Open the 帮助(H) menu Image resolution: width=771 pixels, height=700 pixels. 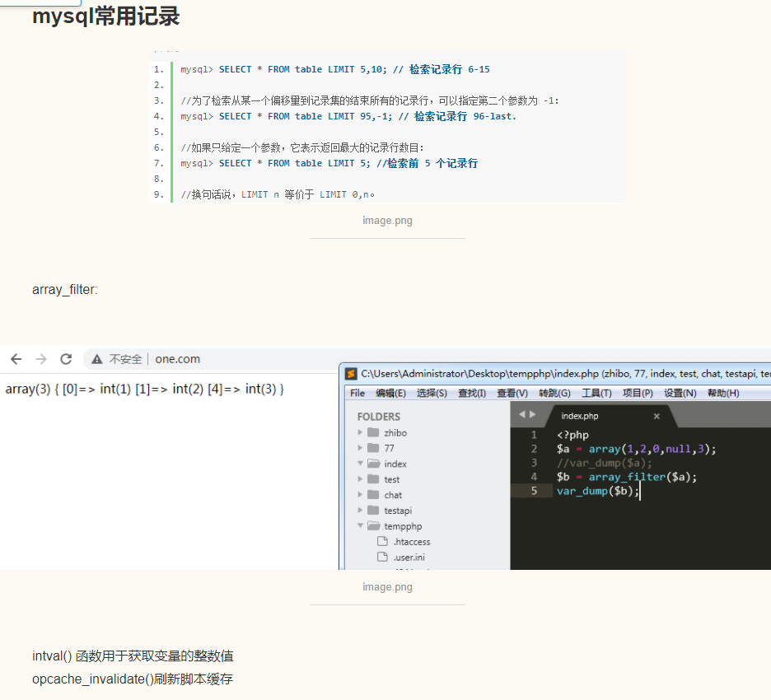(x=723, y=394)
